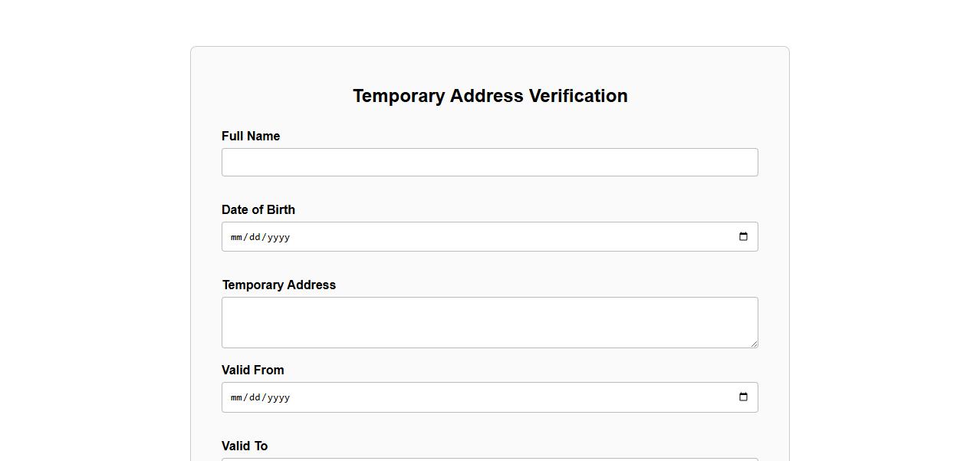This screenshot has height=461, width=980.
Task: Focus the Full Name text field
Action: click(489, 163)
